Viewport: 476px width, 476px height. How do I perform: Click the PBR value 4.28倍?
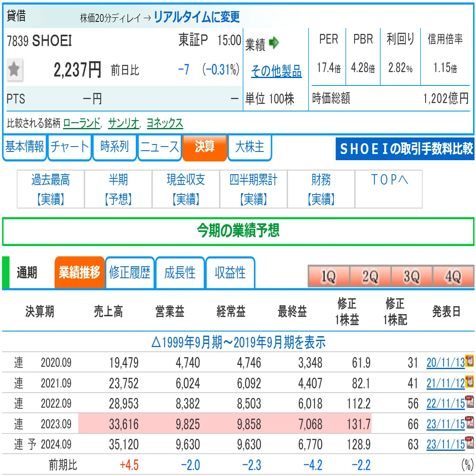(x=363, y=68)
